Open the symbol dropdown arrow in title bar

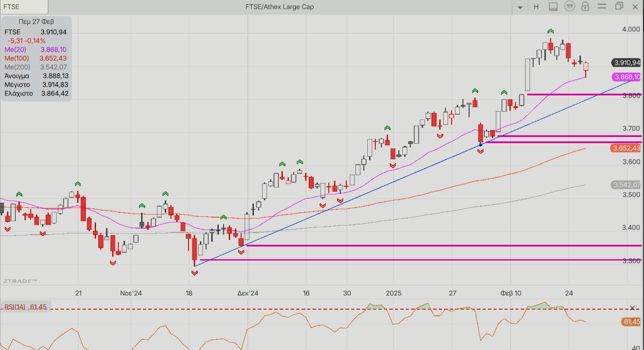(520, 7)
